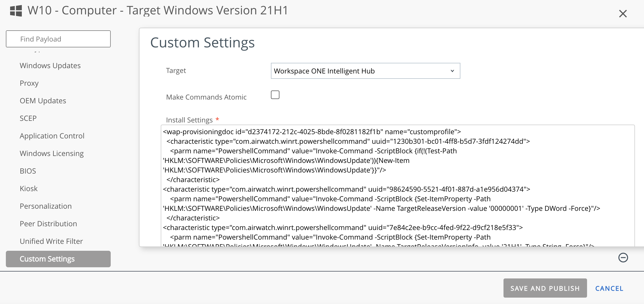Go to SCEP payload
Screen dimensions: 644x304
(28, 118)
